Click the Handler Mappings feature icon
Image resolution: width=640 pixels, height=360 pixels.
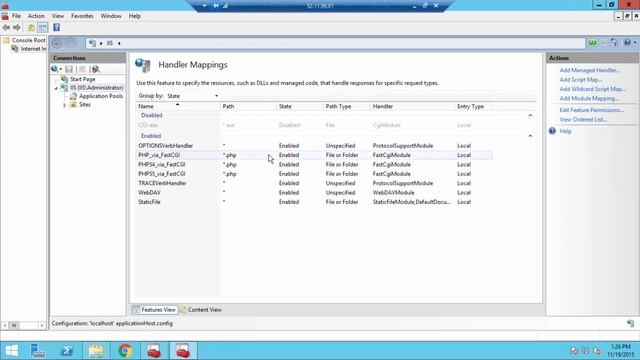point(143,65)
